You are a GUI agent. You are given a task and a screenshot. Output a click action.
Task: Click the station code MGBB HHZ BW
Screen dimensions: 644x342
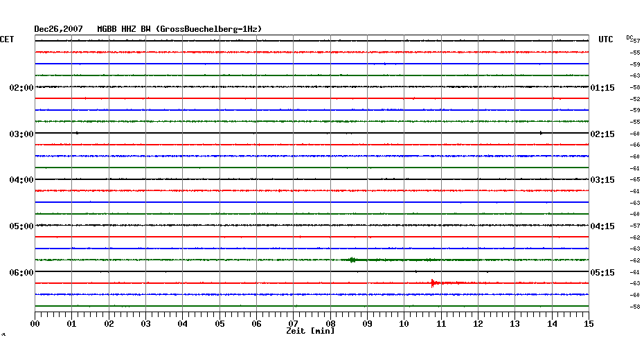[124, 29]
